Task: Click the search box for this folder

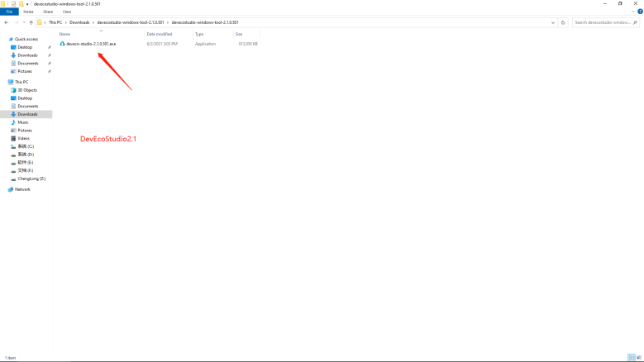Action: 605,22
